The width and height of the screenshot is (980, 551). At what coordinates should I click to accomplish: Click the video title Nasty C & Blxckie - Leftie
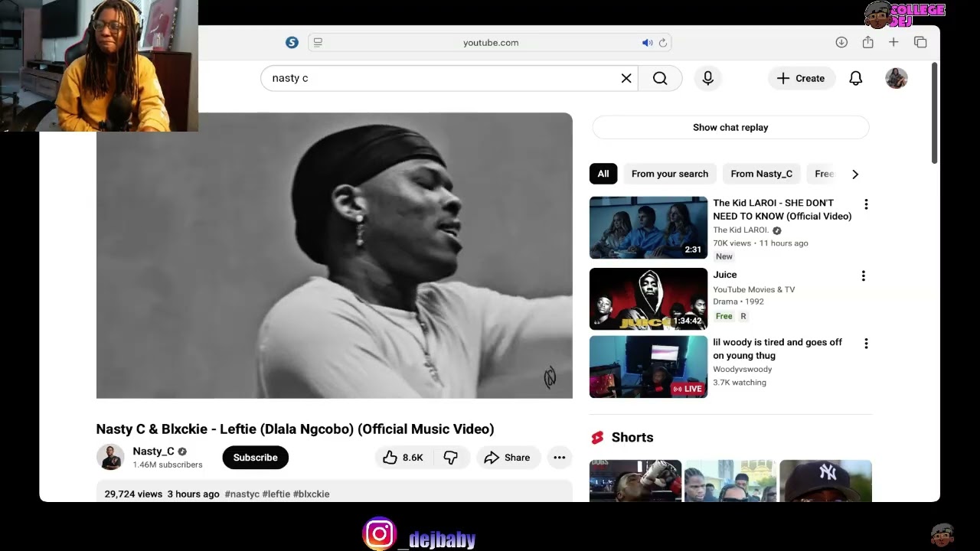click(x=295, y=429)
